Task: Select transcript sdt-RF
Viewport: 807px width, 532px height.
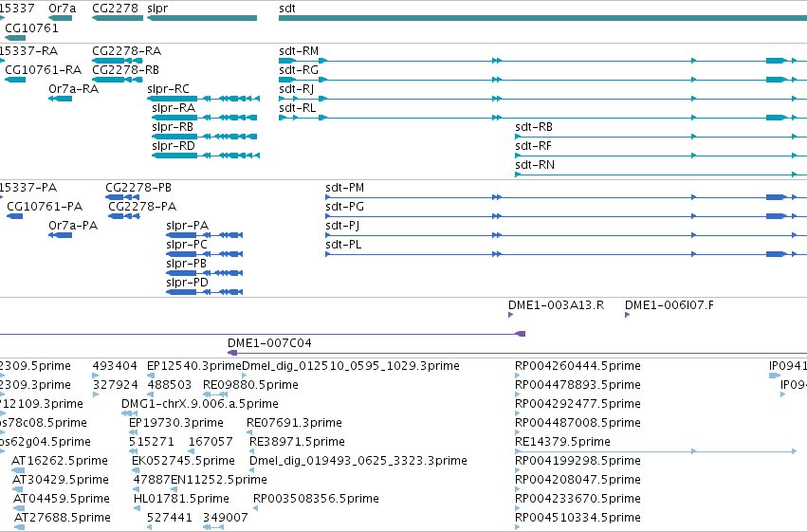Action: click(661, 156)
